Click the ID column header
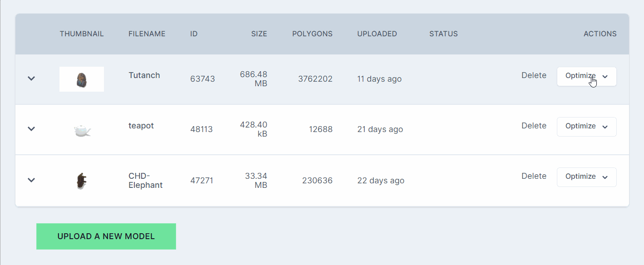 point(194,34)
